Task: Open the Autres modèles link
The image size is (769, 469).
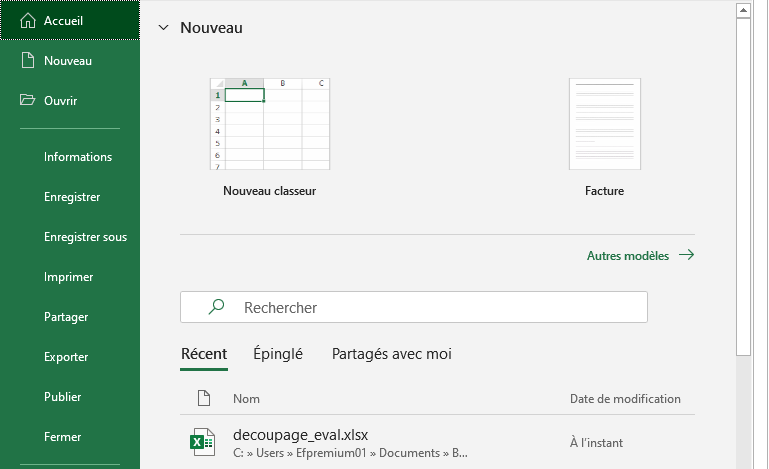Action: pos(627,256)
